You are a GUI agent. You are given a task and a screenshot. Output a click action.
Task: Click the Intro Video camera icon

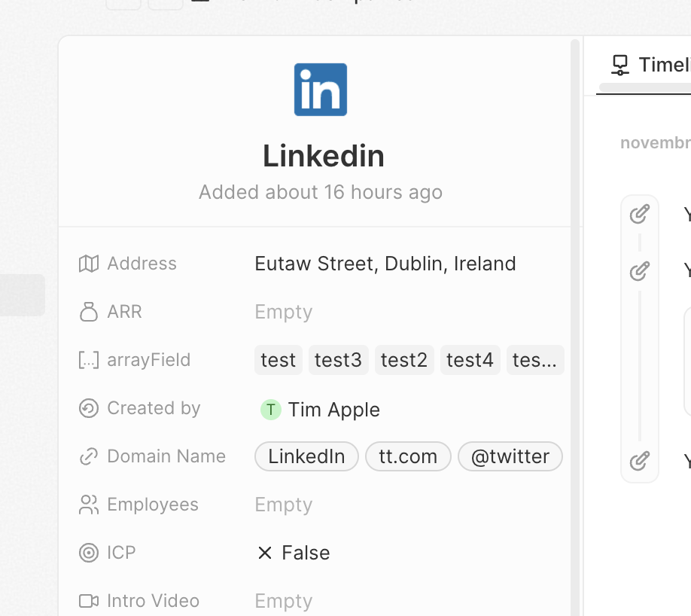tap(89, 601)
